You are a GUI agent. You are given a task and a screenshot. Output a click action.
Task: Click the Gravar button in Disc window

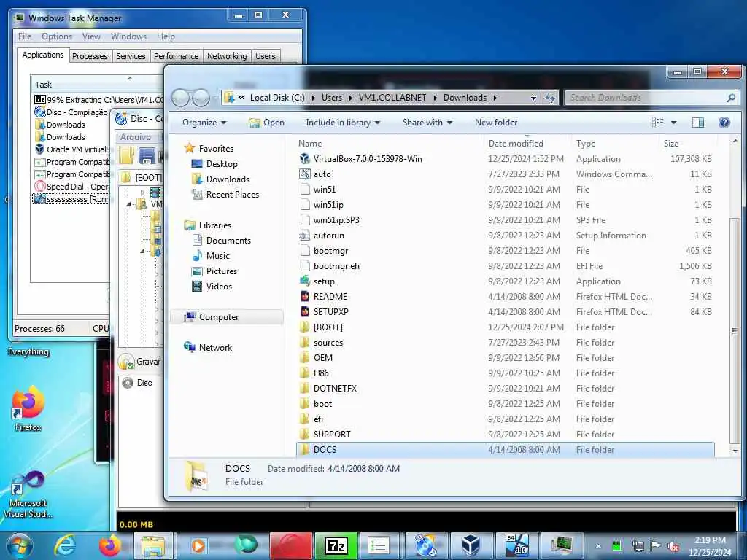click(139, 362)
